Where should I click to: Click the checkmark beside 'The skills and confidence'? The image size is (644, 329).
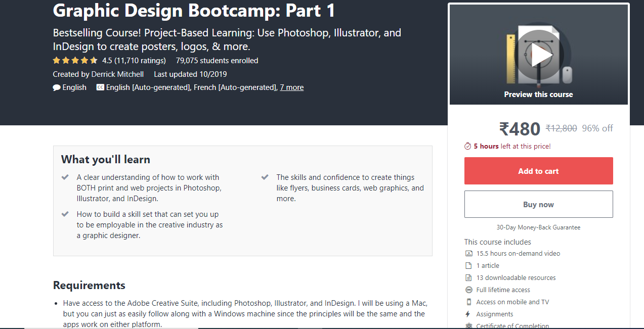(265, 177)
